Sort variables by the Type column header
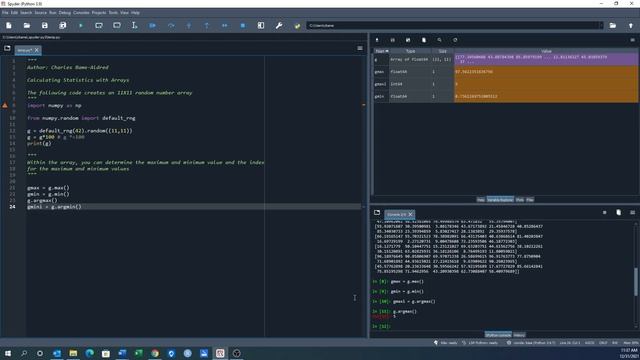This screenshot has width=640, height=360. tap(410, 51)
